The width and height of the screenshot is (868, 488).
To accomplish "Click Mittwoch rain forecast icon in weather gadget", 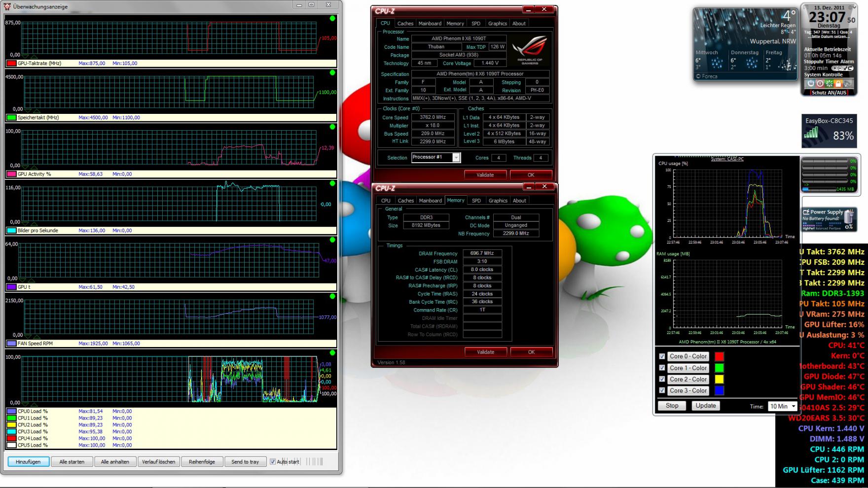I will pyautogui.click(x=716, y=64).
